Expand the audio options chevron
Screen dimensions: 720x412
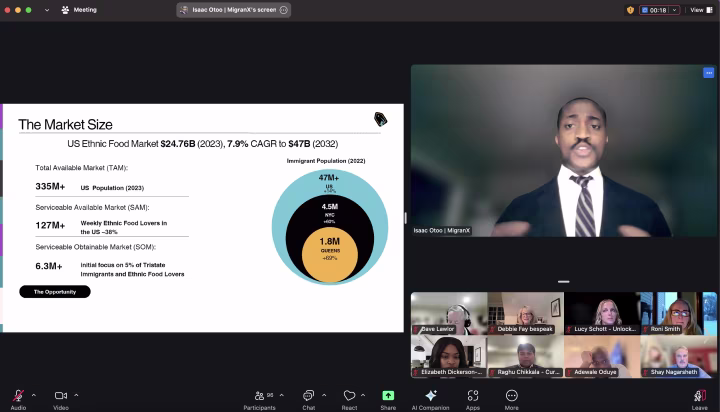tap(34, 395)
